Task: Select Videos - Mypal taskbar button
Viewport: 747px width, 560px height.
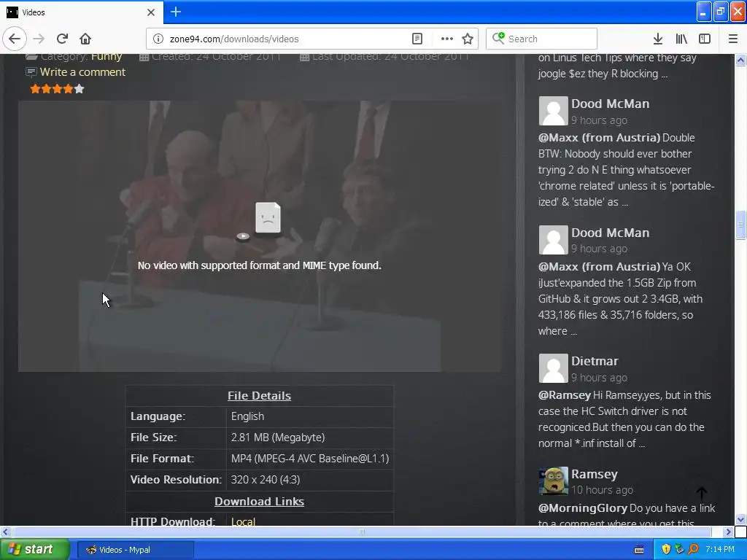Action: [135, 550]
